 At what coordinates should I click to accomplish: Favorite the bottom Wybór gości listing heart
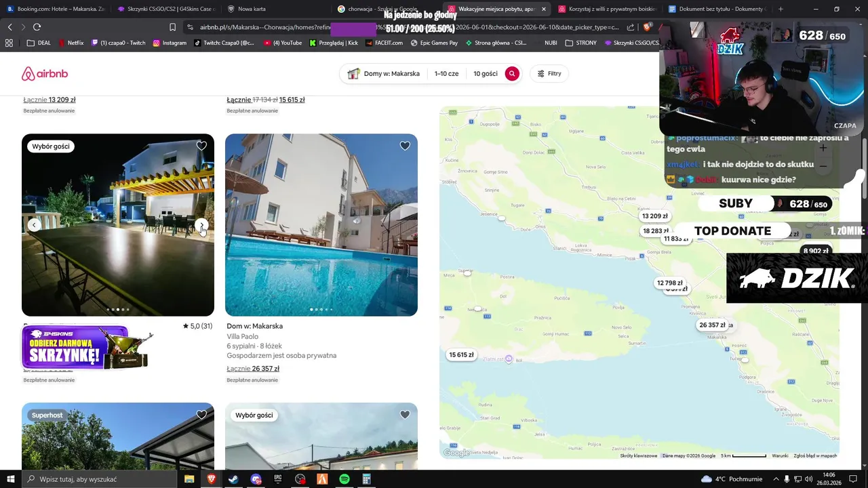click(405, 415)
